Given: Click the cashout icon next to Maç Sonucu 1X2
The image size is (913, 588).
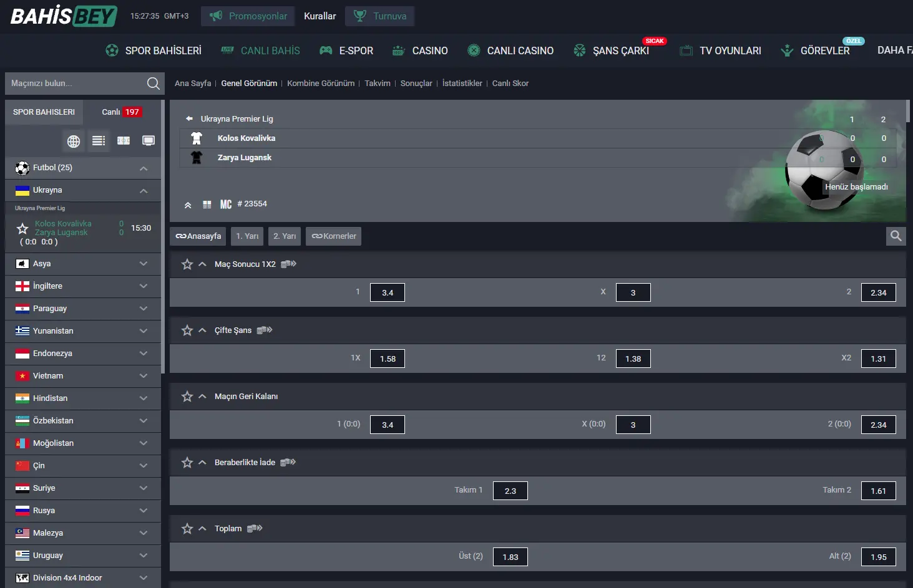Looking at the screenshot, I should pyautogui.click(x=288, y=264).
